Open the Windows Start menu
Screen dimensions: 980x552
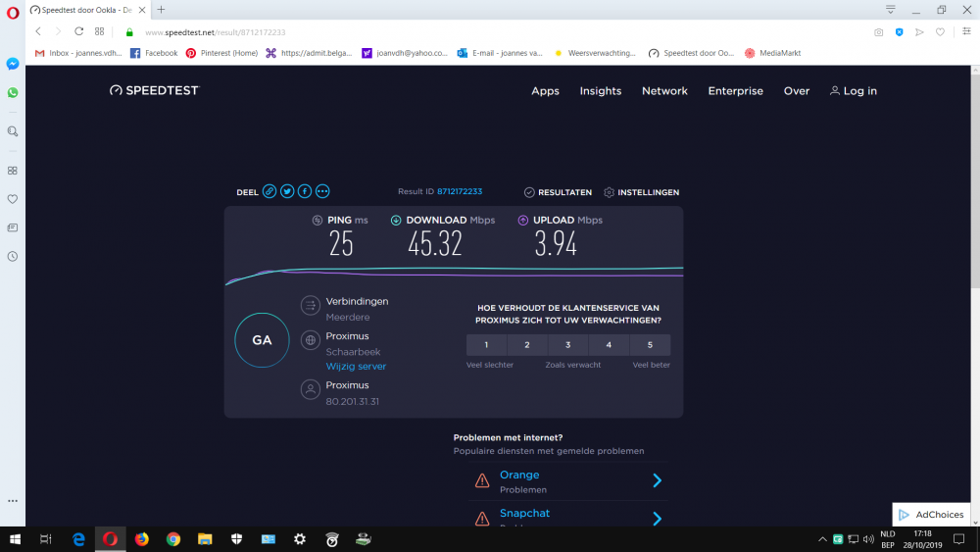click(15, 539)
